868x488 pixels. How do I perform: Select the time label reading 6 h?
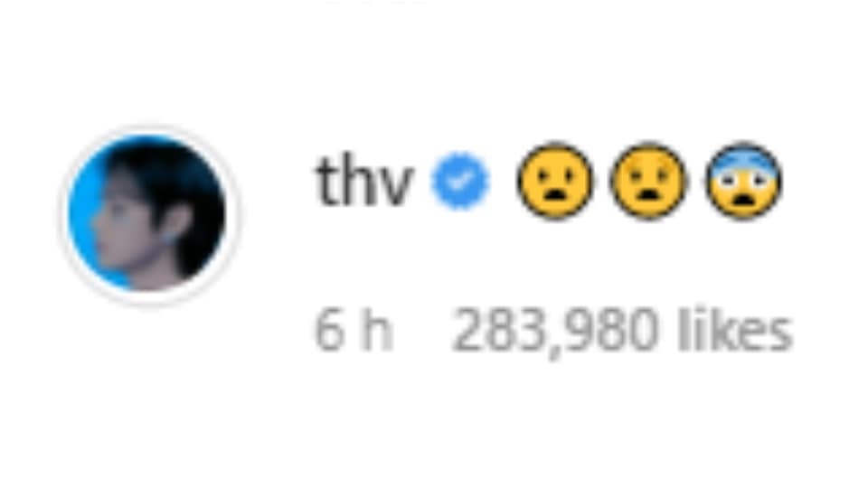(x=354, y=332)
